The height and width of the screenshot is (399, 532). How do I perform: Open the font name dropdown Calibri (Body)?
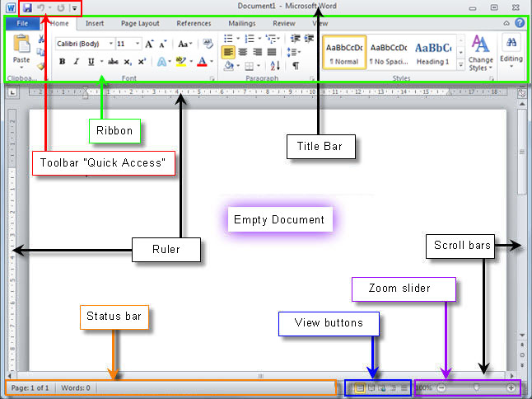(82, 44)
